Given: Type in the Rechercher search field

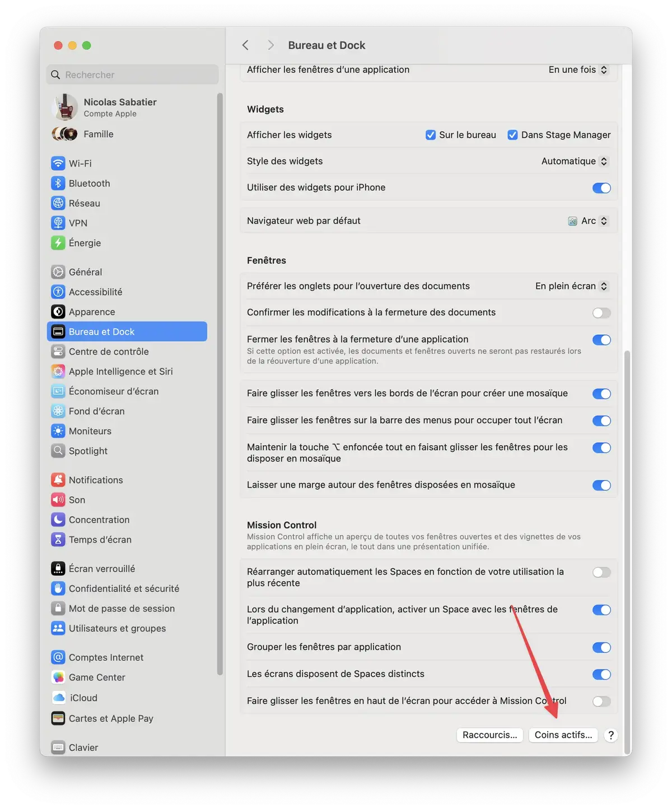Looking at the screenshot, I should (x=132, y=74).
